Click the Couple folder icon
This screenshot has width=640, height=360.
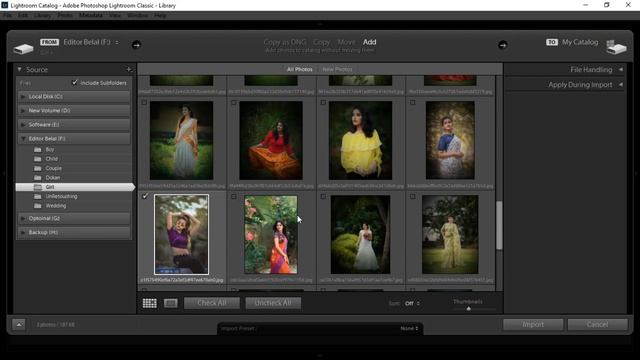pos(38,168)
